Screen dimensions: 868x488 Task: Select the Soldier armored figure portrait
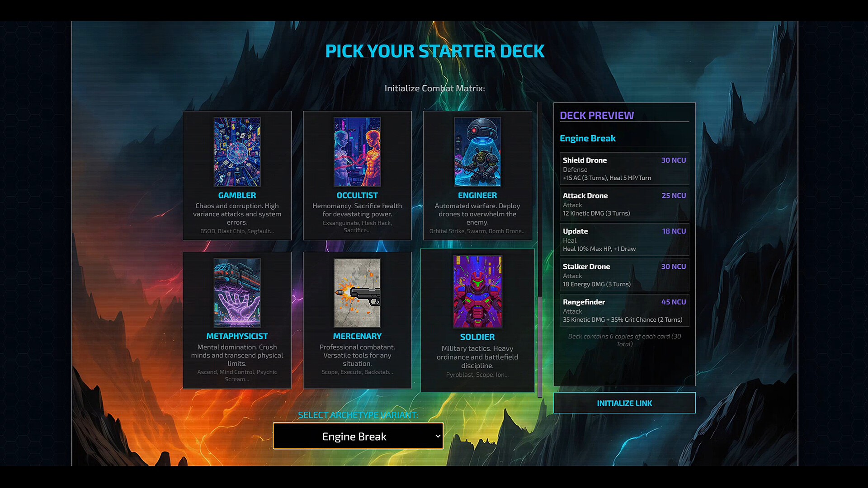(477, 291)
